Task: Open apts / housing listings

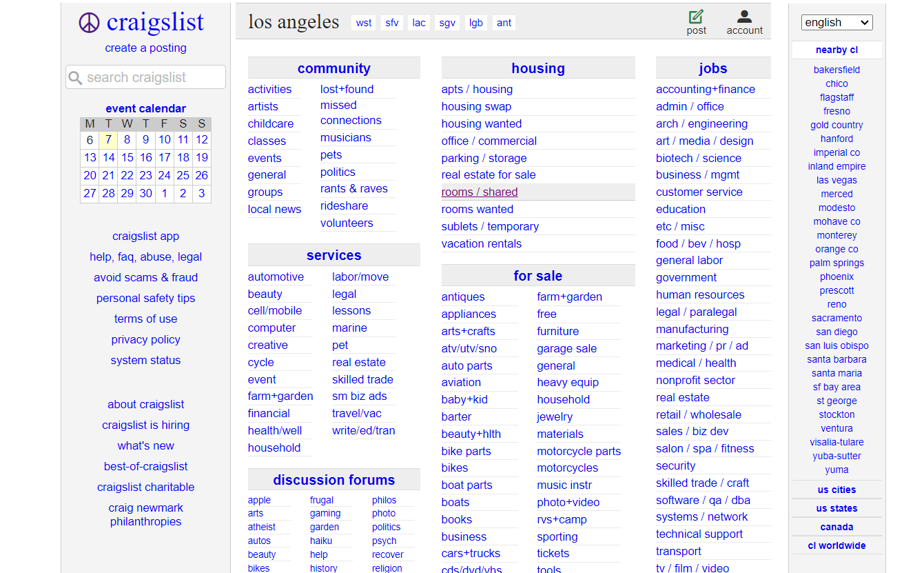Action: 477,89
